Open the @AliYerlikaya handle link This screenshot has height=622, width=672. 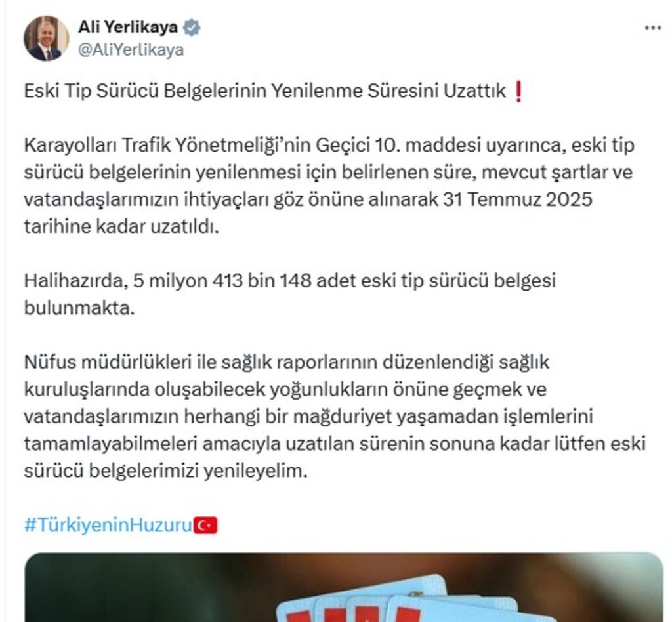(x=131, y=50)
